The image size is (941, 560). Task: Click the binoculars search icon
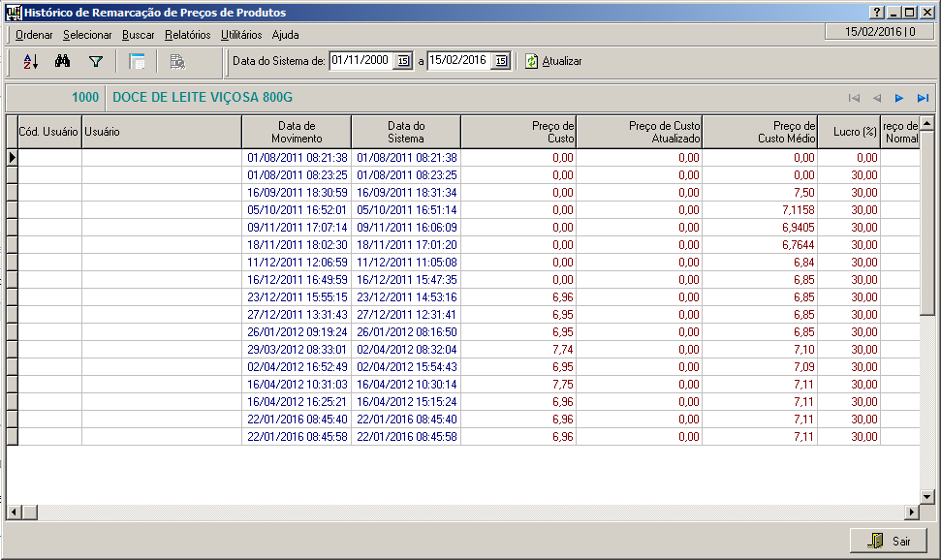63,61
